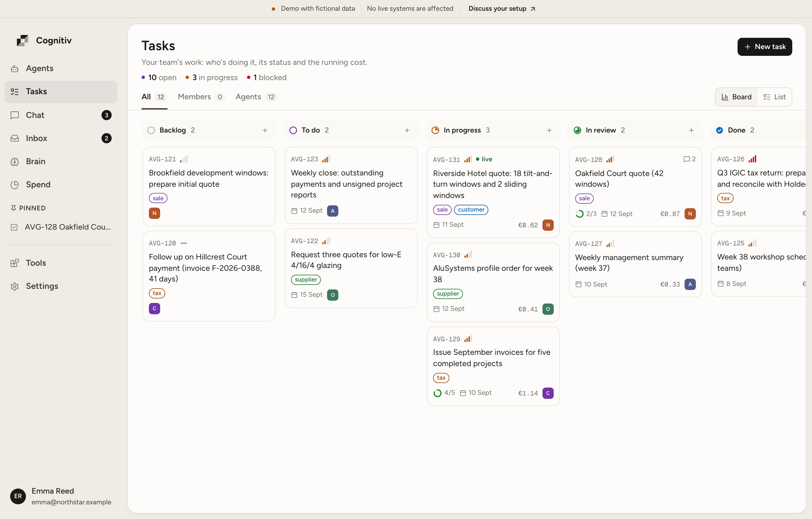The image size is (812, 519).
Task: Click the 2/3 progress ring on AVG-128
Action: coord(580,214)
